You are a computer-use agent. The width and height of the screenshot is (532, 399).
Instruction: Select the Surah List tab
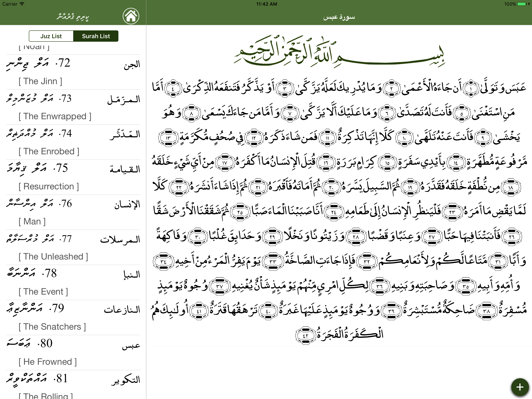point(96,36)
